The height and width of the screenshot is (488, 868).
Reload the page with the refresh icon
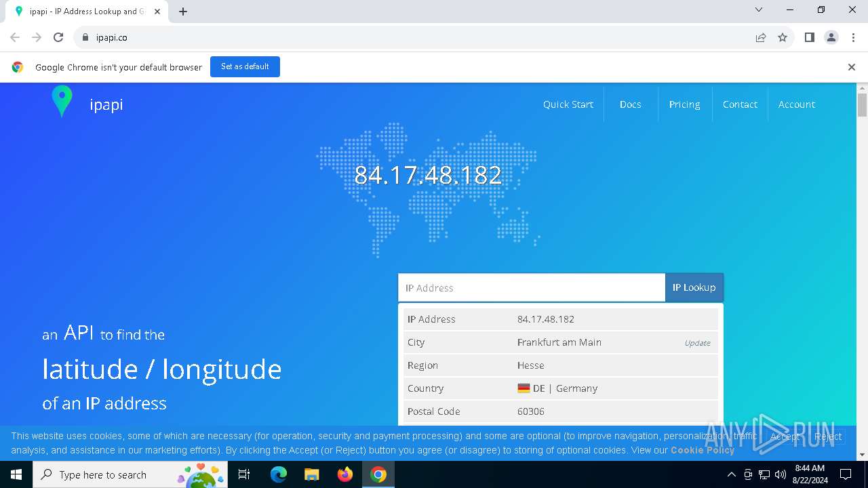58,38
